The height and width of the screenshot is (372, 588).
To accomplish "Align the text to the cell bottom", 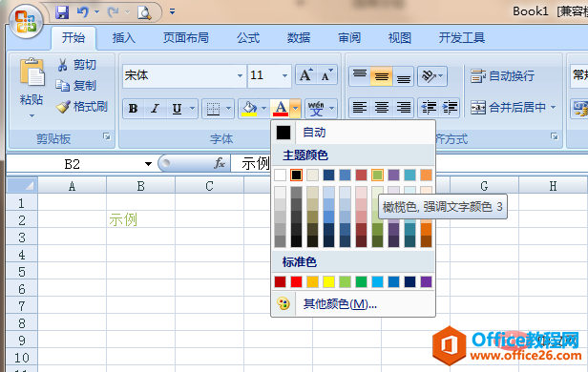I will tap(403, 76).
